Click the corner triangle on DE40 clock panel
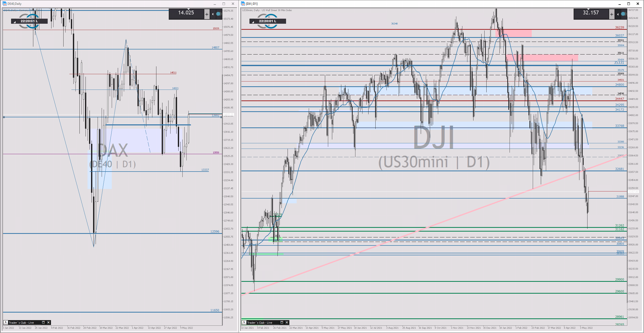Viewport: 644px width, 333px height. click(x=14, y=22)
